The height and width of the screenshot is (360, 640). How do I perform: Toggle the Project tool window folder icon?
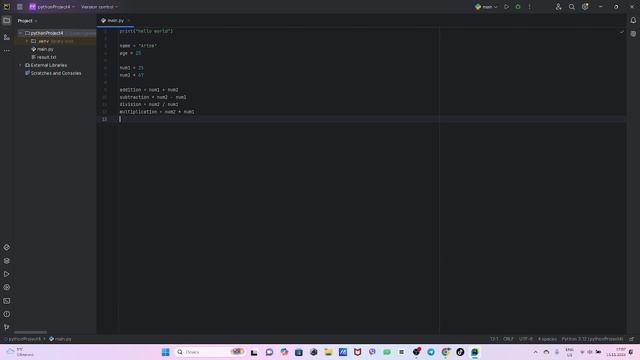click(7, 20)
